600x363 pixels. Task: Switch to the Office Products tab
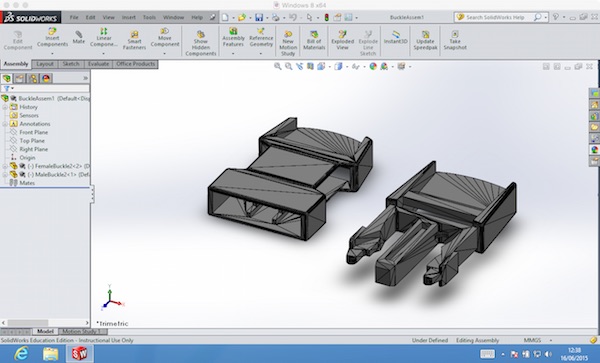135,64
